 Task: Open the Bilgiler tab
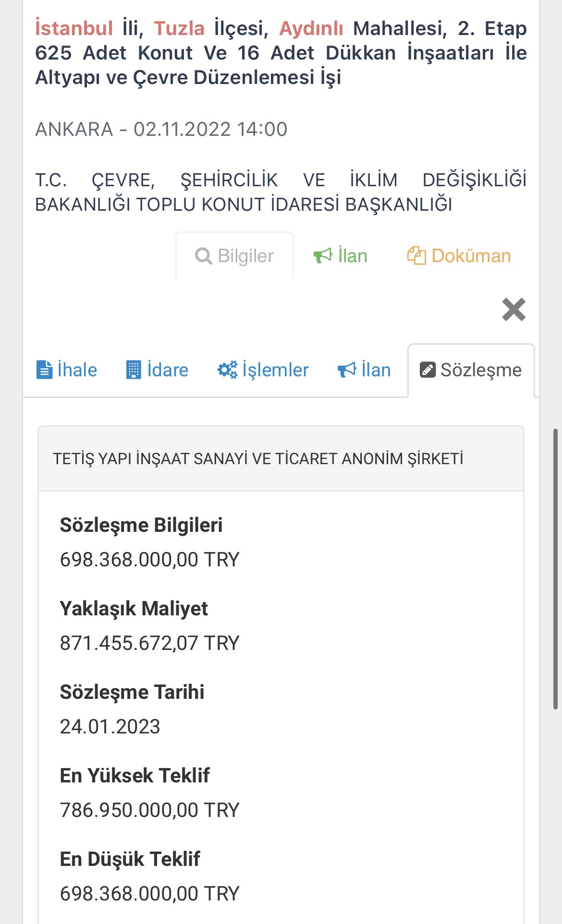pyautogui.click(x=245, y=256)
